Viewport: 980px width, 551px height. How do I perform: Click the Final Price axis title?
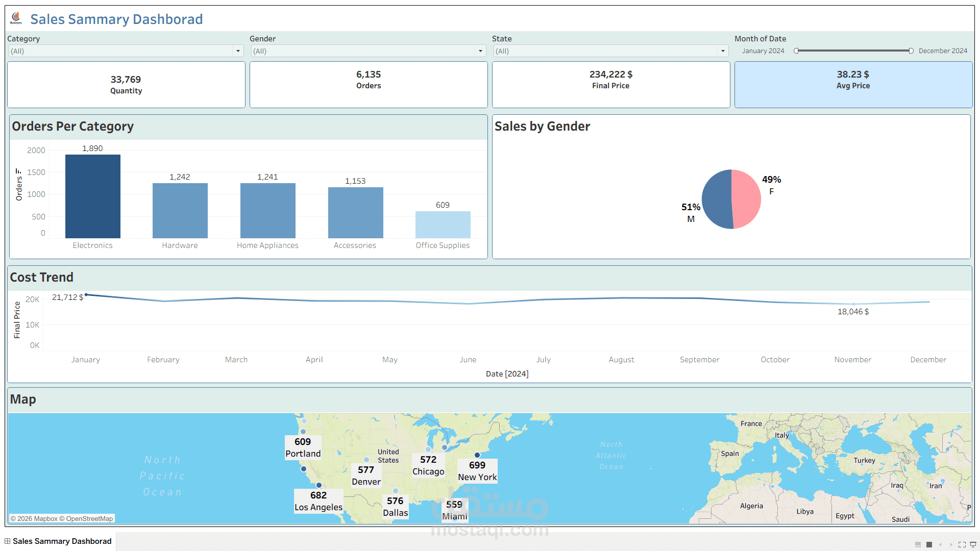pyautogui.click(x=17, y=320)
